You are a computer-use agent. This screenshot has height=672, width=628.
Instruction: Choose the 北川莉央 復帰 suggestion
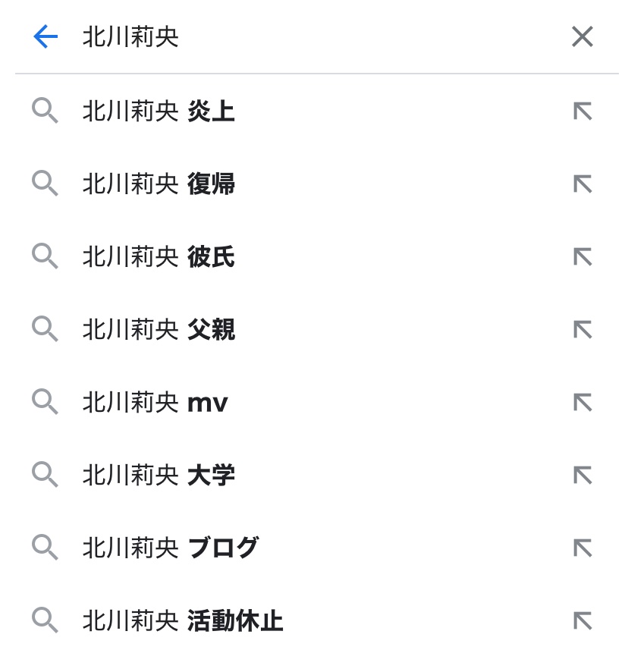pyautogui.click(x=159, y=184)
